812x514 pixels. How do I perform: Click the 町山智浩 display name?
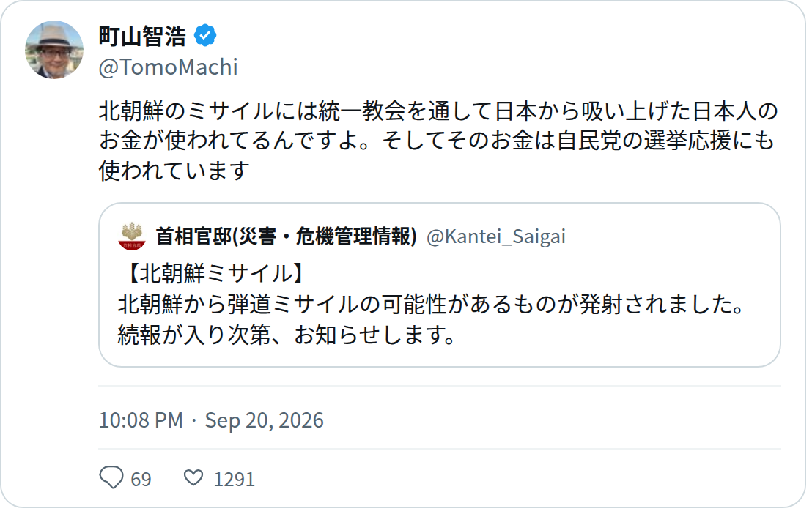(142, 36)
